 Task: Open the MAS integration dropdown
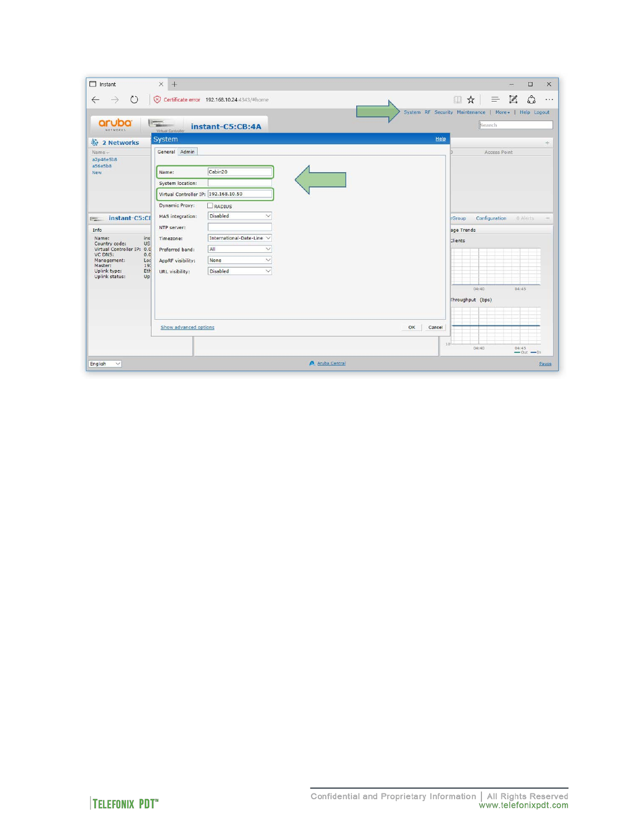239,216
